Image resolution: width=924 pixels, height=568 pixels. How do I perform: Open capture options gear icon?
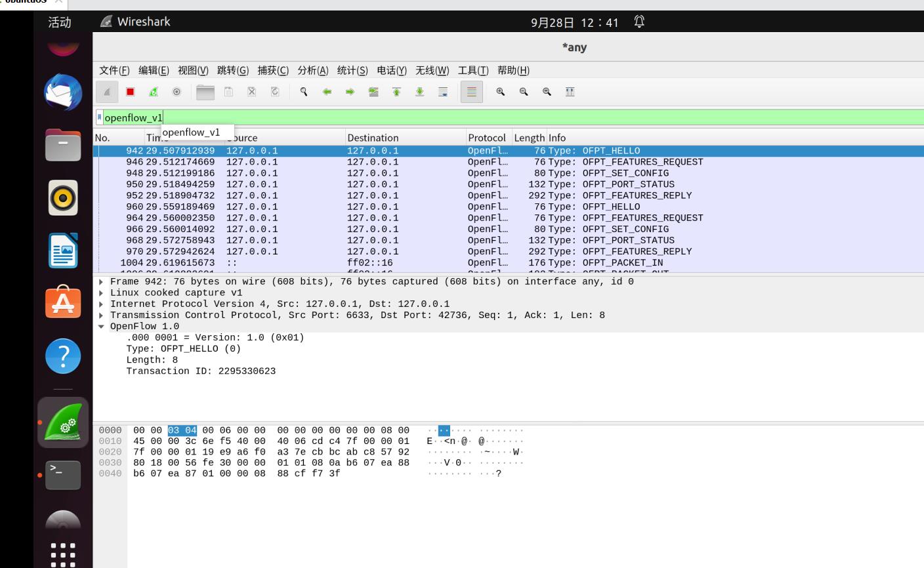pyautogui.click(x=177, y=92)
